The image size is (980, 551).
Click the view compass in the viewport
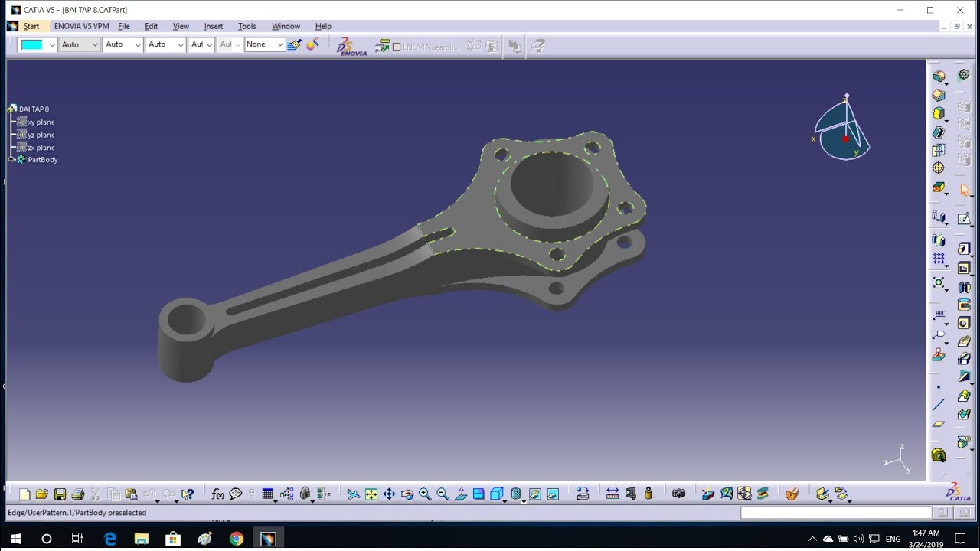tap(841, 128)
